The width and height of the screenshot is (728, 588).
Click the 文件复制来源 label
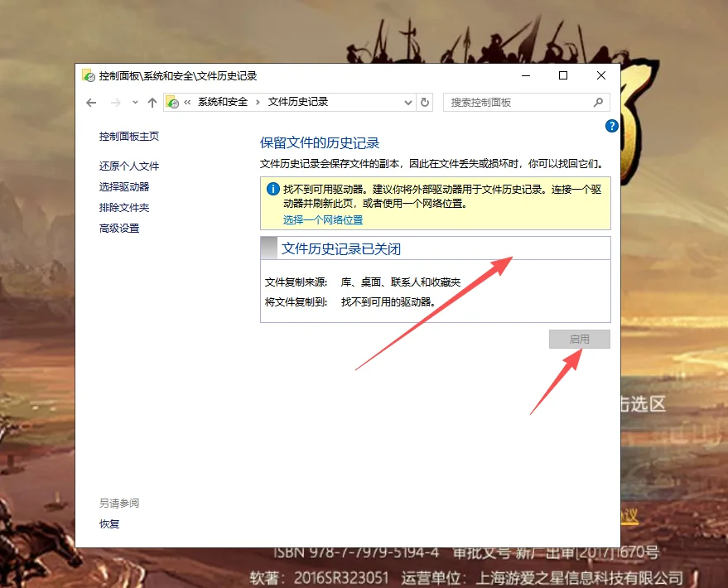tap(297, 282)
